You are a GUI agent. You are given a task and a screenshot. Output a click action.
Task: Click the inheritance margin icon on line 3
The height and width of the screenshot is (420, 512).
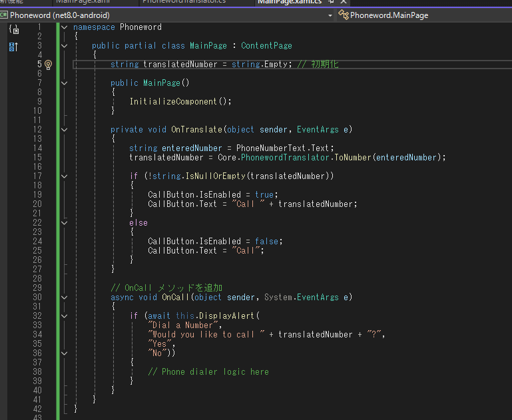point(13,47)
